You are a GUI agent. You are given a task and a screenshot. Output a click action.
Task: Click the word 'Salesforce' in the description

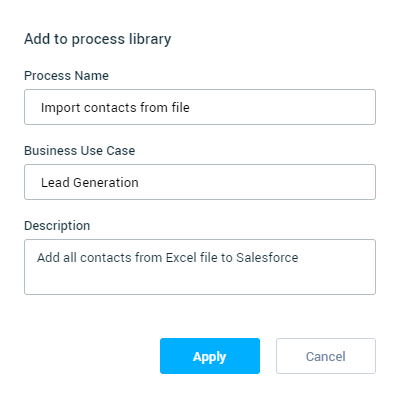[x=267, y=258]
